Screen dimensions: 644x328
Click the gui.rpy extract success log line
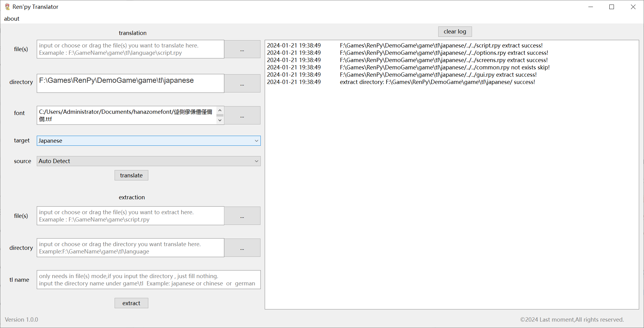click(x=401, y=75)
